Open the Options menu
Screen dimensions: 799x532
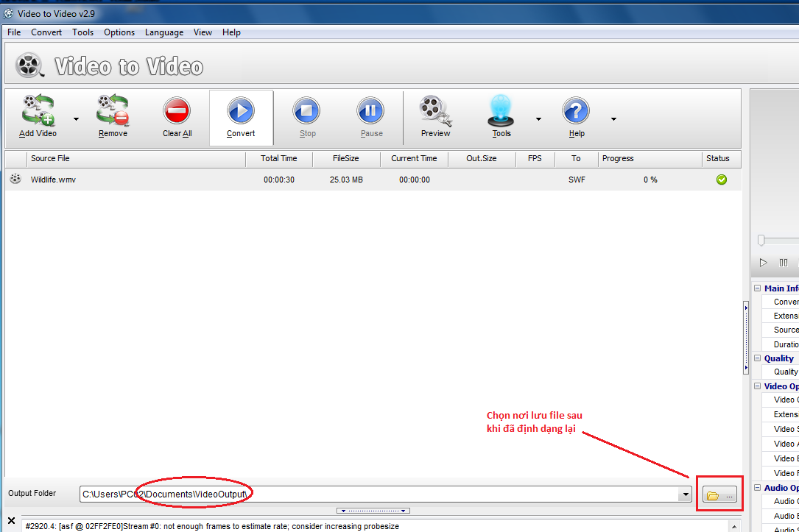[119, 32]
